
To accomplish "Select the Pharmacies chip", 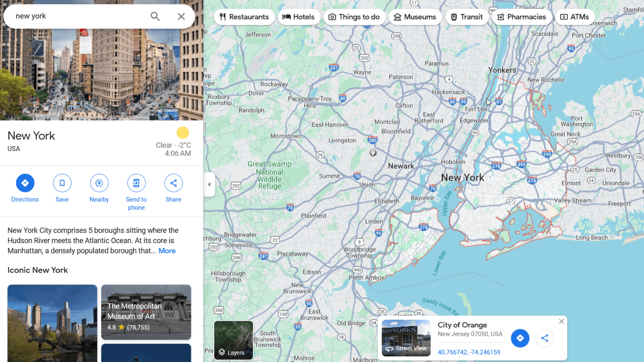I will pyautogui.click(x=522, y=17).
